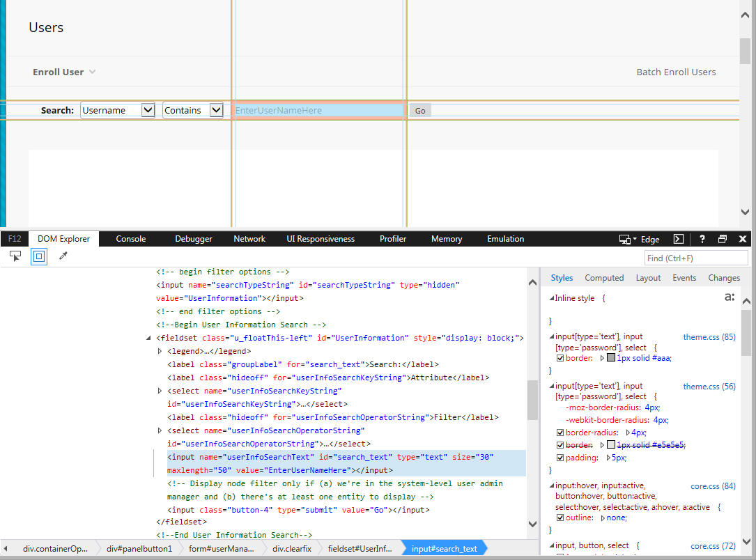This screenshot has height=560, width=756.
Task: Click the #aaa border color swatch
Action: pyautogui.click(x=611, y=357)
